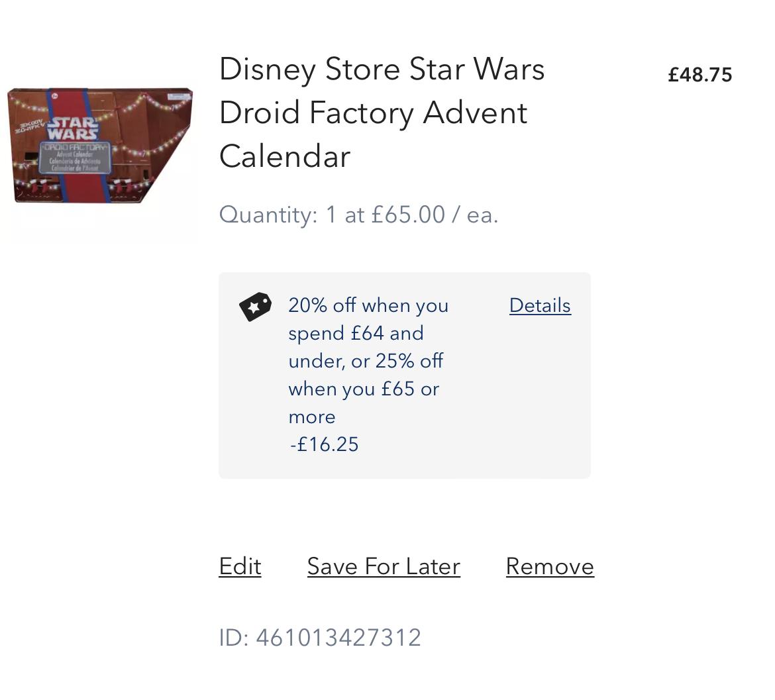775x700 pixels.
Task: Click the 20% off promotion text
Action: point(368,306)
